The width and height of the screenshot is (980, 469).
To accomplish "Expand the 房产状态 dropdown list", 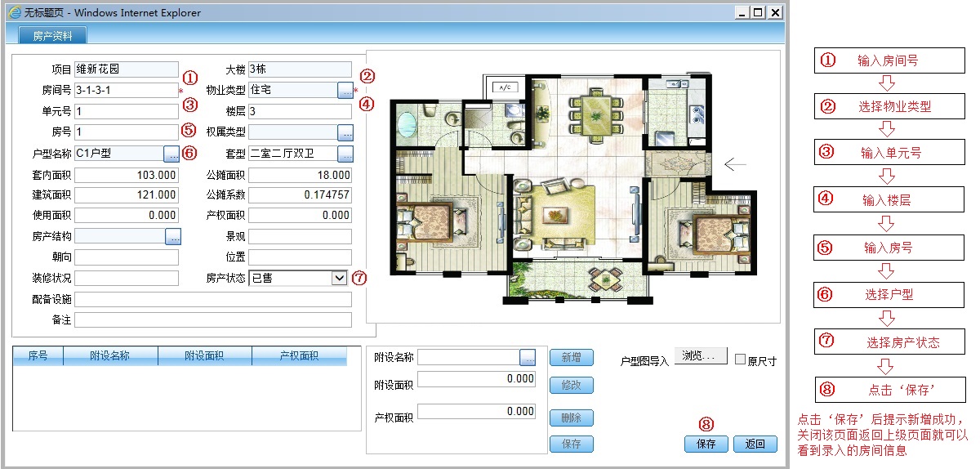I will point(340,279).
